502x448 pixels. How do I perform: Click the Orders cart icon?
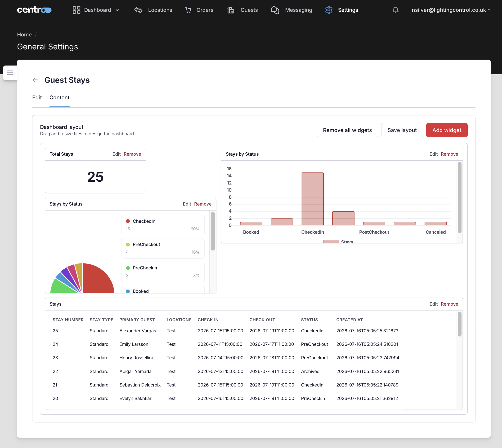(x=188, y=10)
